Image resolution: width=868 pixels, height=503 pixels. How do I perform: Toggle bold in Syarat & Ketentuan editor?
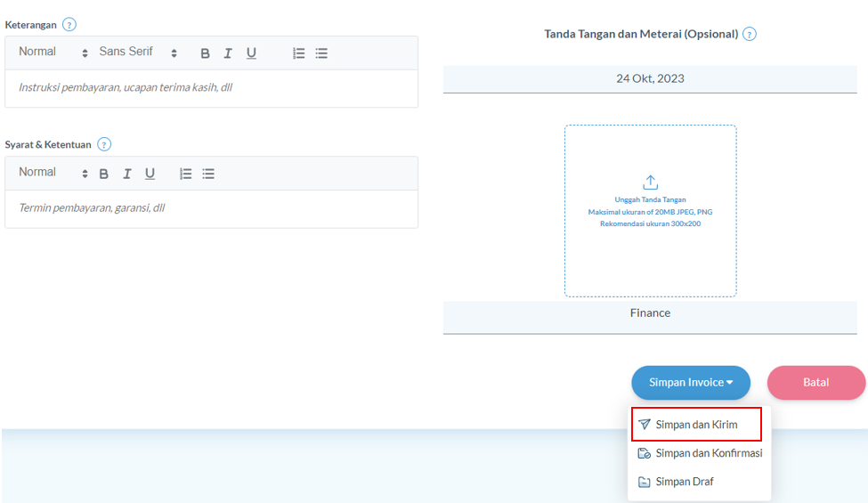(103, 174)
